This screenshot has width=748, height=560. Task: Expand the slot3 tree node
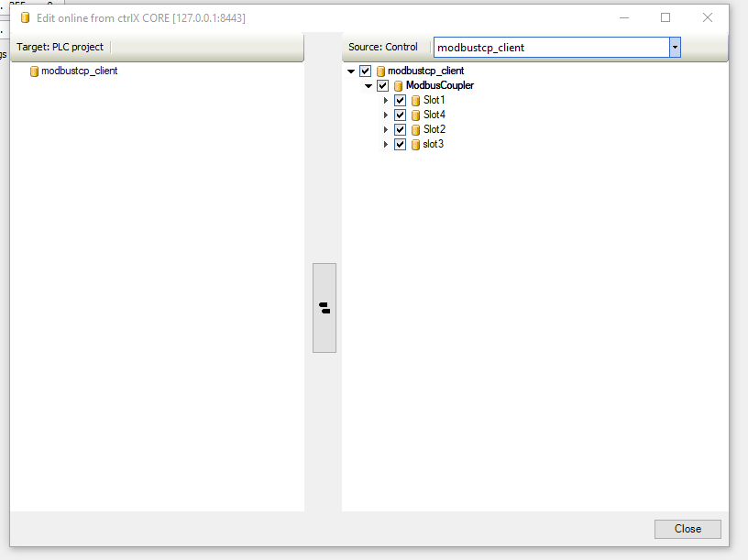pos(385,145)
